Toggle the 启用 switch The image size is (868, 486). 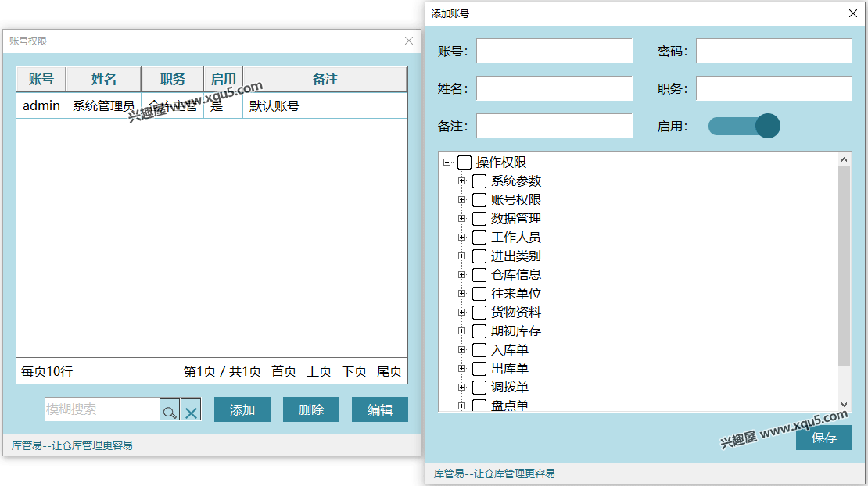(x=744, y=126)
